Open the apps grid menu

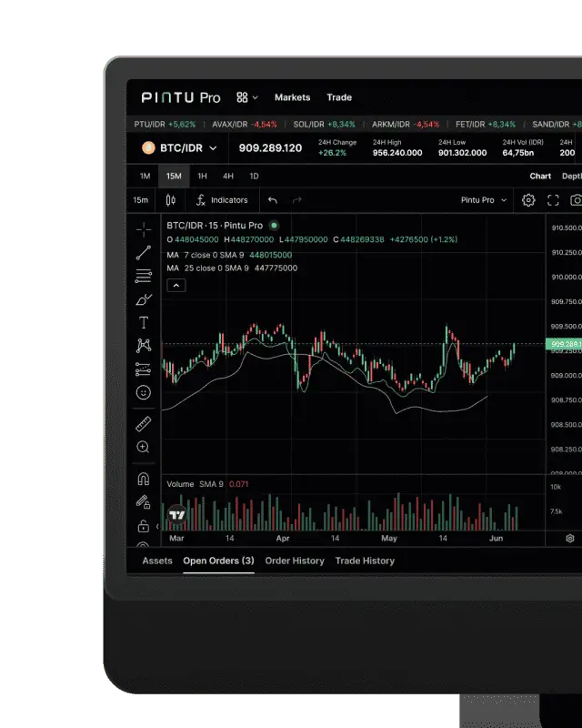click(x=247, y=97)
